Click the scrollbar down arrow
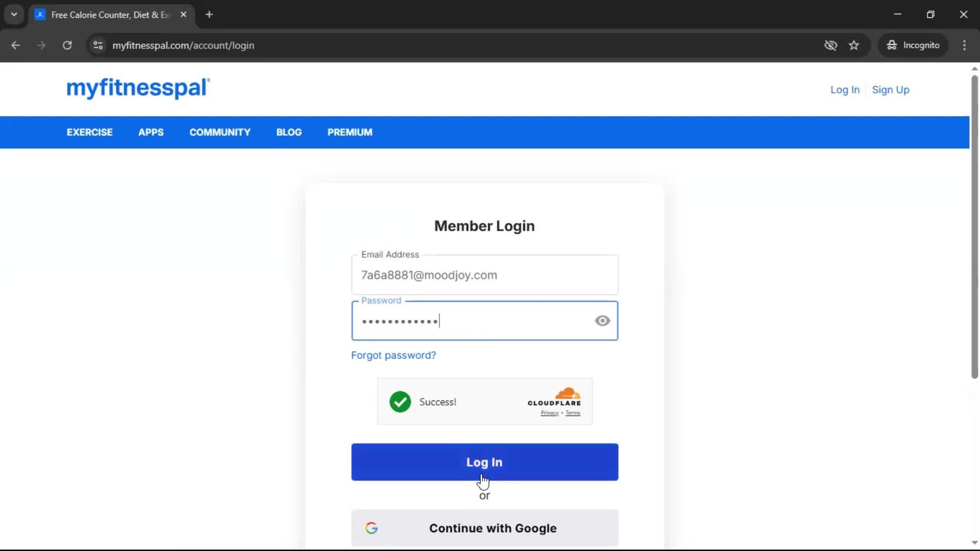The height and width of the screenshot is (551, 980). click(974, 543)
